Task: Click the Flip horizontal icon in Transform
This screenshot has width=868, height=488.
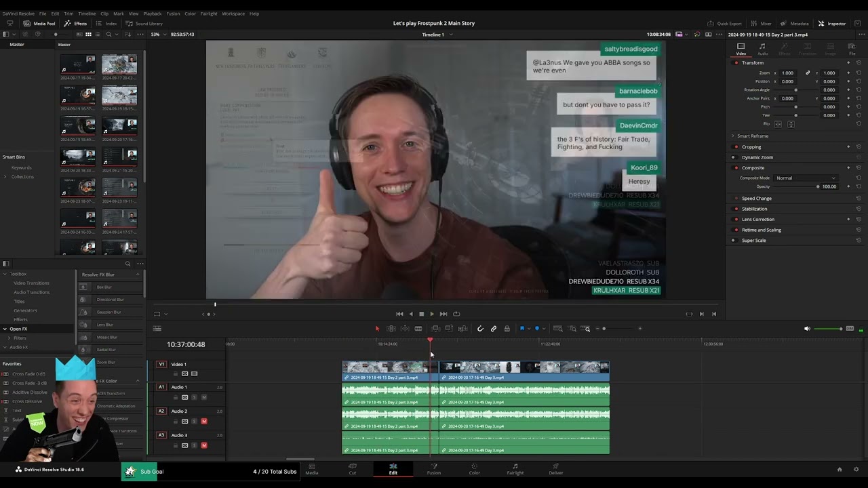Action: pyautogui.click(x=778, y=124)
